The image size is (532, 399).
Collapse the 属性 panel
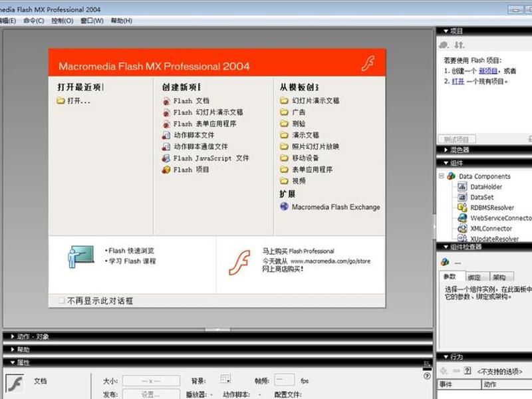coord(13,362)
